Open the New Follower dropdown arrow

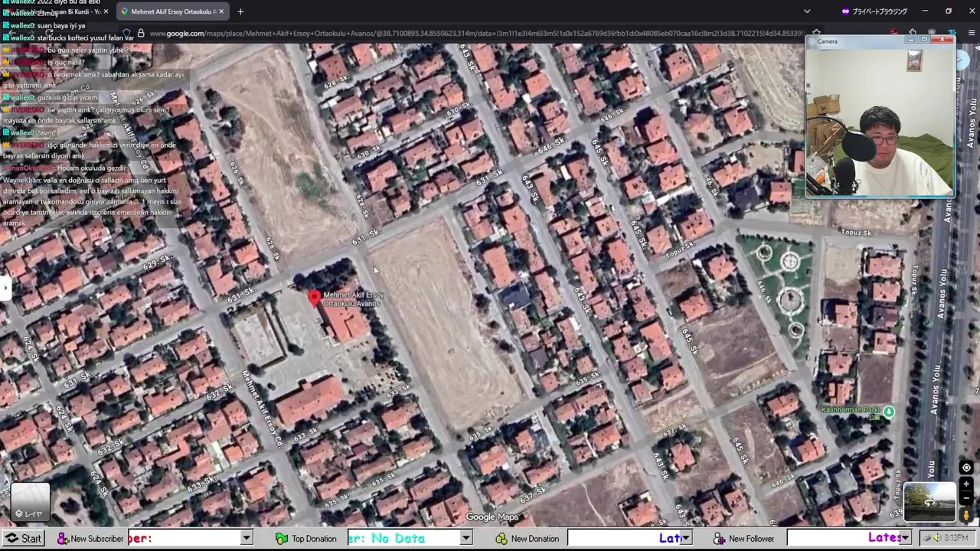click(x=905, y=539)
